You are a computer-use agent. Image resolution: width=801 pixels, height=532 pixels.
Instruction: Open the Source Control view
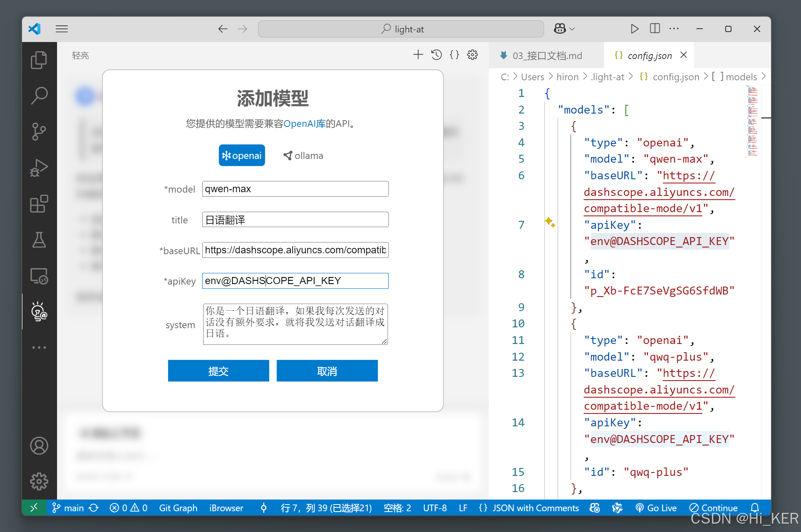pyautogui.click(x=39, y=131)
